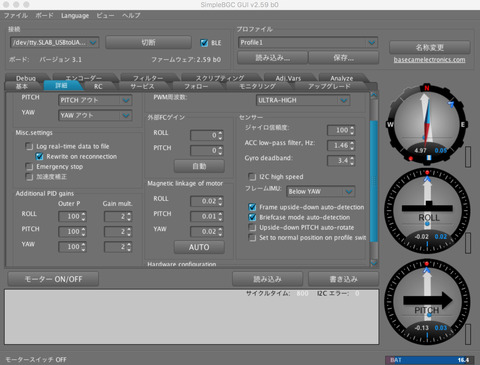
Task: Switch to the RC tab
Action: pyautogui.click(x=98, y=86)
